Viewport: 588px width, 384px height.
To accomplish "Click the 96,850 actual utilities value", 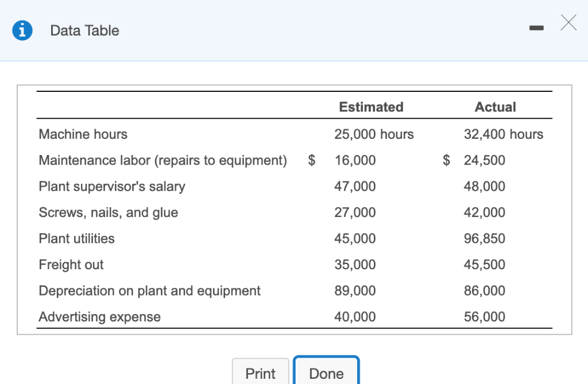I will (485, 239).
